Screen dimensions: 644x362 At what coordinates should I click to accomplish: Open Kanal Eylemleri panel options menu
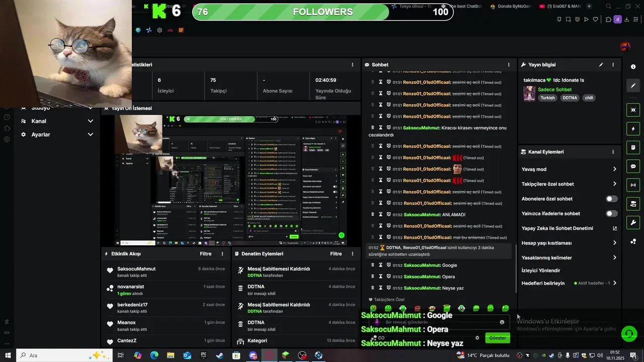tap(613, 152)
